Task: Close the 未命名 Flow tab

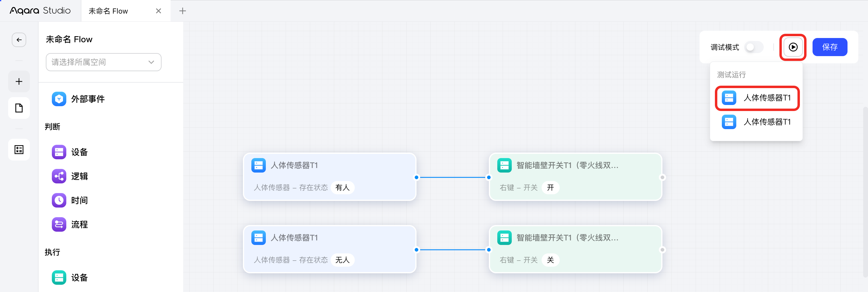Action: tap(158, 11)
